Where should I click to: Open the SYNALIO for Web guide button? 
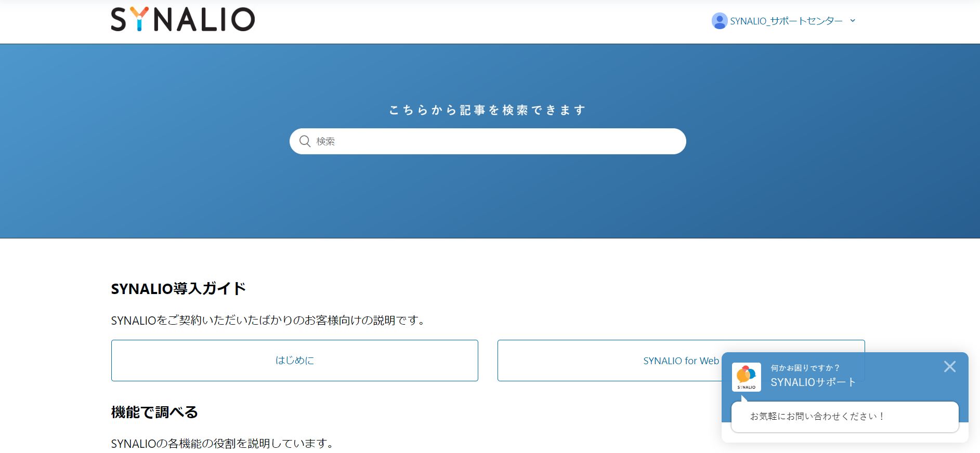(681, 361)
